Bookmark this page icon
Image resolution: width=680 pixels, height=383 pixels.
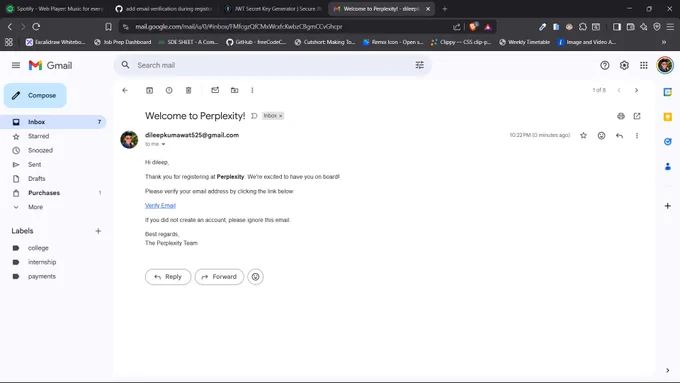pyautogui.click(x=108, y=26)
